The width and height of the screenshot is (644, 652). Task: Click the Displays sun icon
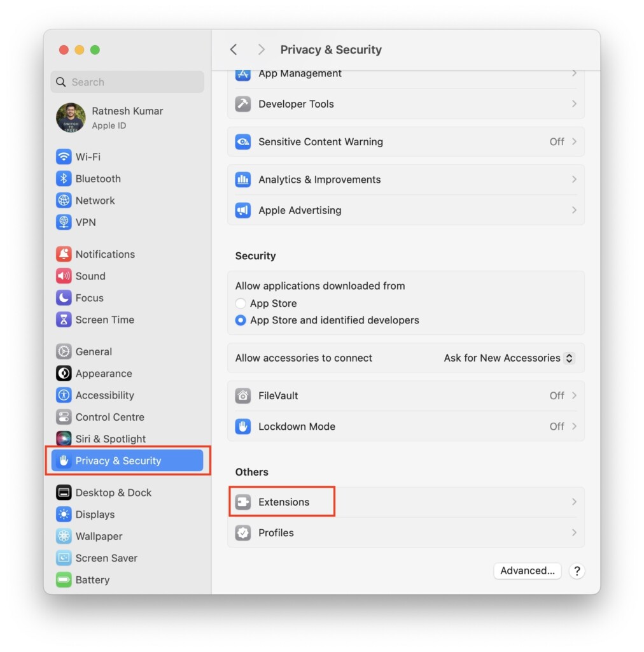(x=64, y=514)
